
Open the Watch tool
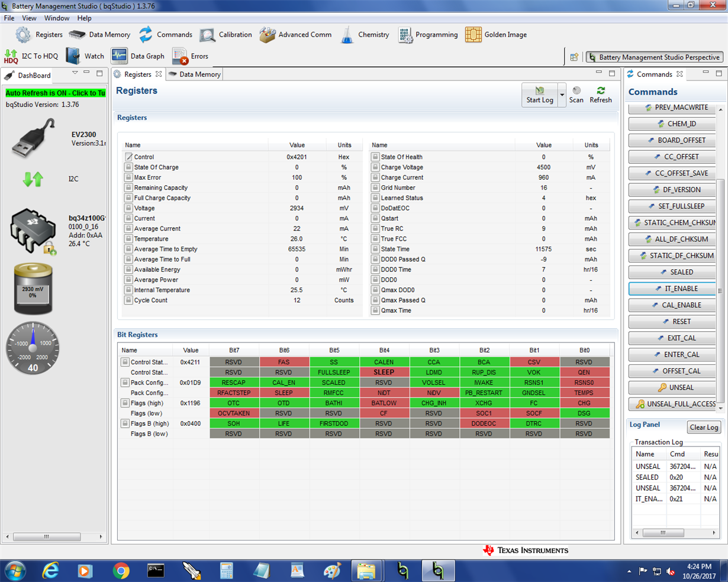coord(85,56)
